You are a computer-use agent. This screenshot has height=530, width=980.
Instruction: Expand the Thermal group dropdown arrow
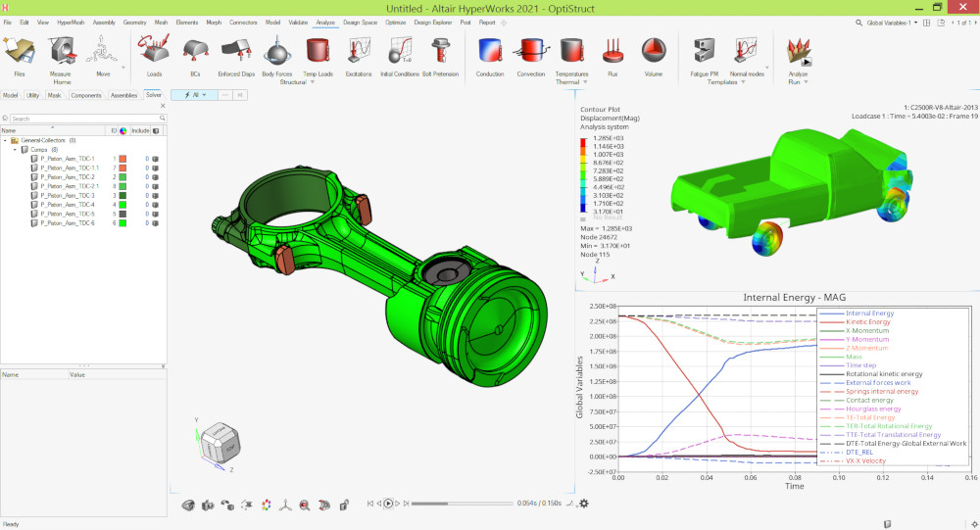pyautogui.click(x=585, y=82)
